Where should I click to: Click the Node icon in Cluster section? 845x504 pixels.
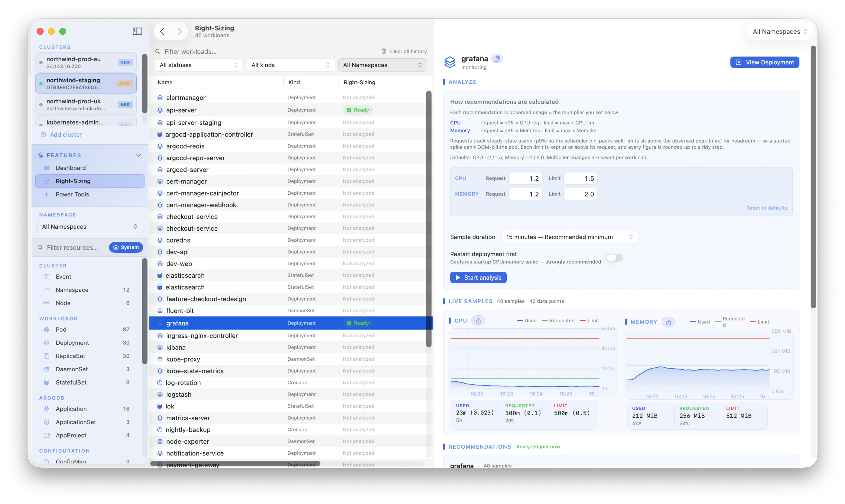(47, 303)
